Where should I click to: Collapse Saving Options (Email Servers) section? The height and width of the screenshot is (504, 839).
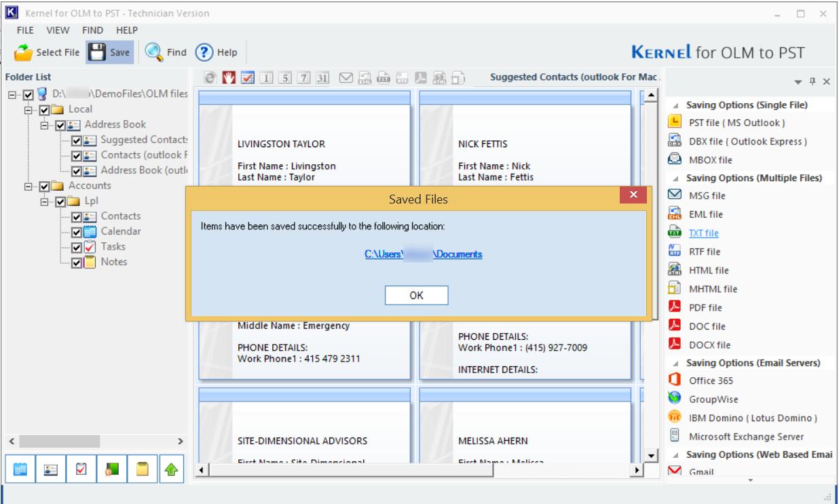pyautogui.click(x=675, y=364)
